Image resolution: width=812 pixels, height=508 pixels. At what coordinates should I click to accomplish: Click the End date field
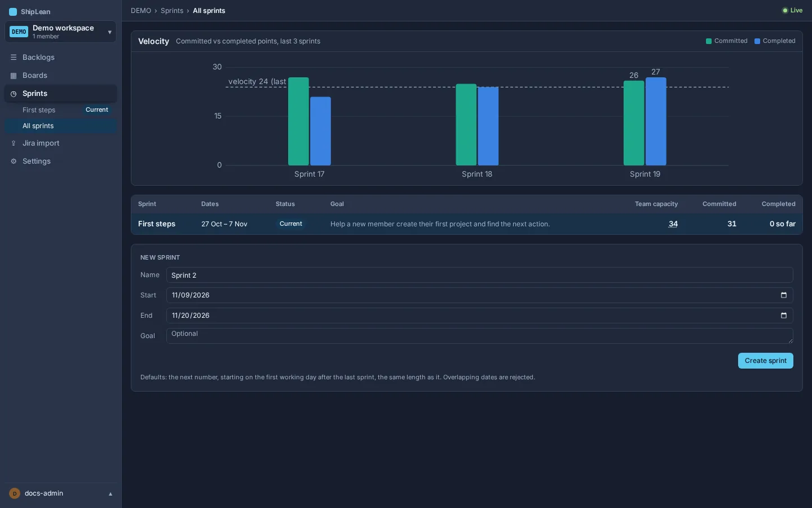(x=479, y=316)
